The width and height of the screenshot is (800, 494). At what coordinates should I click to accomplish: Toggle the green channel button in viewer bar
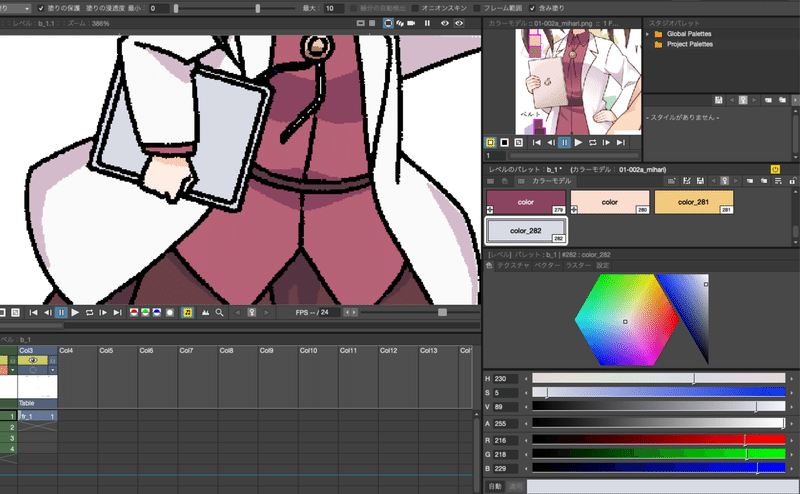coord(145,312)
